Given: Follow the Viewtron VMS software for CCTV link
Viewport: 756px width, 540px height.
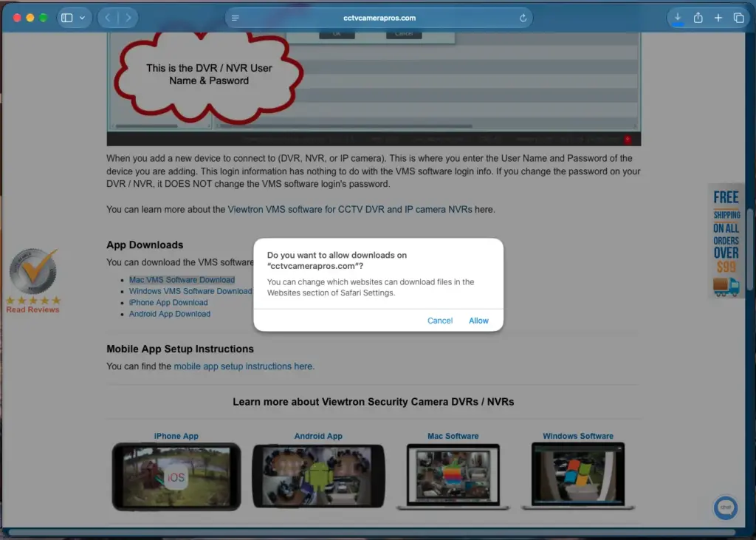Looking at the screenshot, I should pos(349,210).
